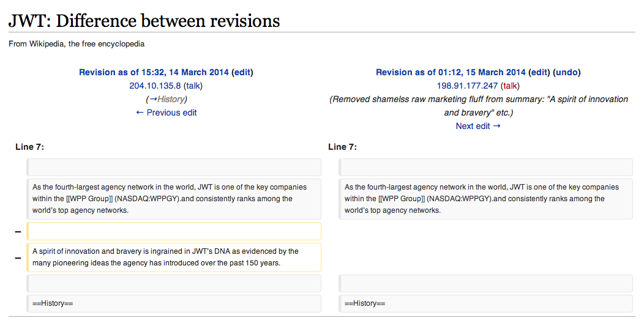Open the 15:32, 14 March 2014 revision link
This screenshot has width=644, height=318.
coord(154,72)
